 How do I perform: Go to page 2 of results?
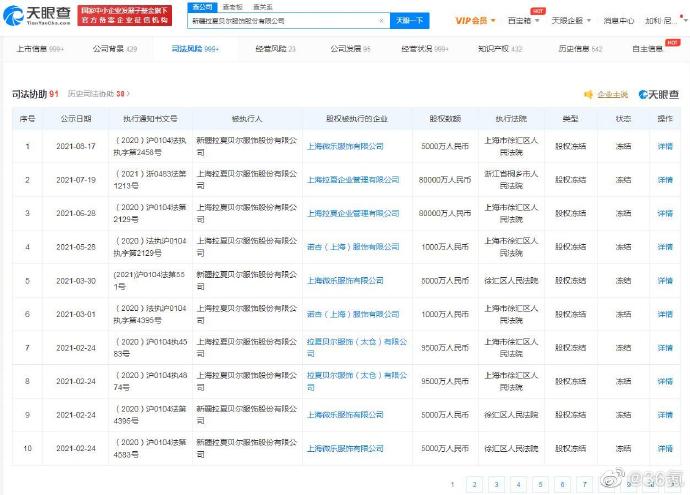pos(474,484)
